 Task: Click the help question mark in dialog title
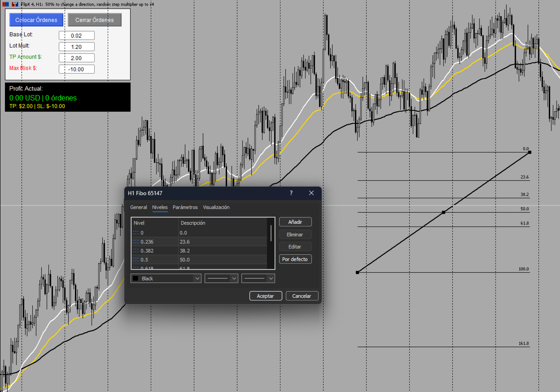[x=291, y=193]
